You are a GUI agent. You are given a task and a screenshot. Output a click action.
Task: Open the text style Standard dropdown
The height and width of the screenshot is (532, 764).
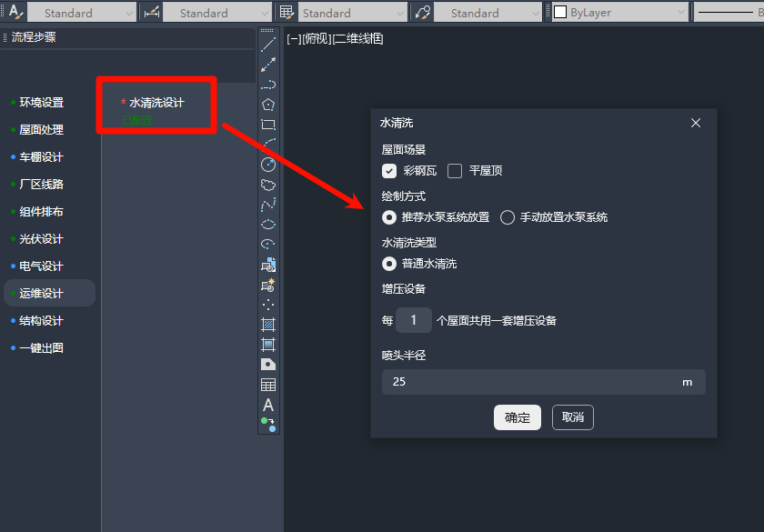pos(81,13)
